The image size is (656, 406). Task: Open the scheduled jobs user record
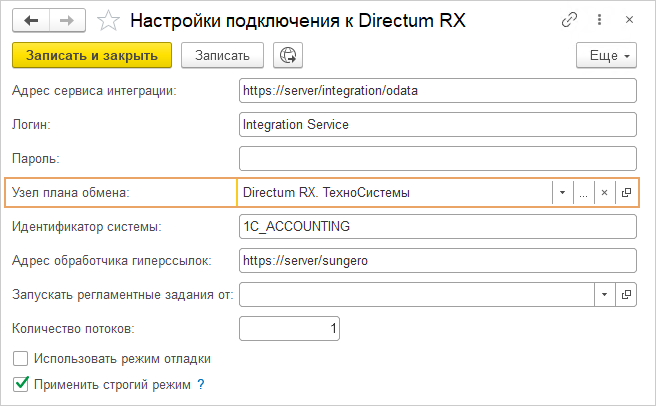click(x=626, y=294)
